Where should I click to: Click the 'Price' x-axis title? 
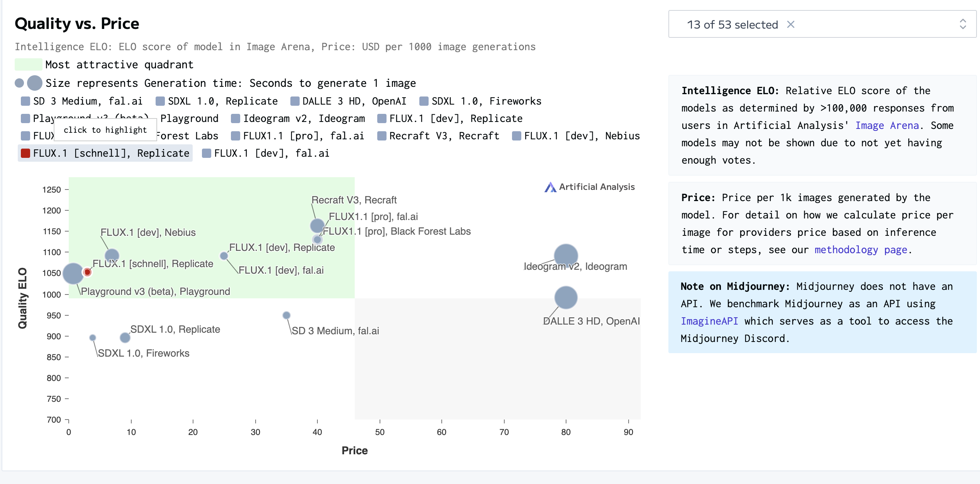[x=354, y=450]
